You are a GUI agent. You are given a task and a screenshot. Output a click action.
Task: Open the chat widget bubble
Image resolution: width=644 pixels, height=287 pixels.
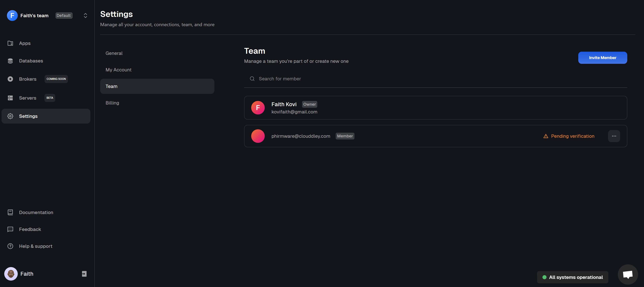(627, 275)
